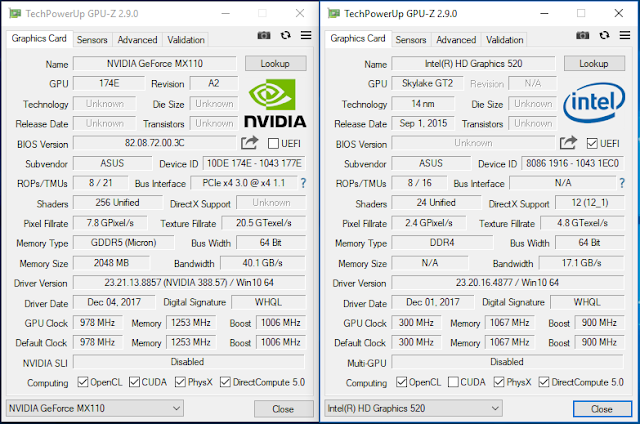Click the Multi-GPU Disabled field

[x=508, y=362]
